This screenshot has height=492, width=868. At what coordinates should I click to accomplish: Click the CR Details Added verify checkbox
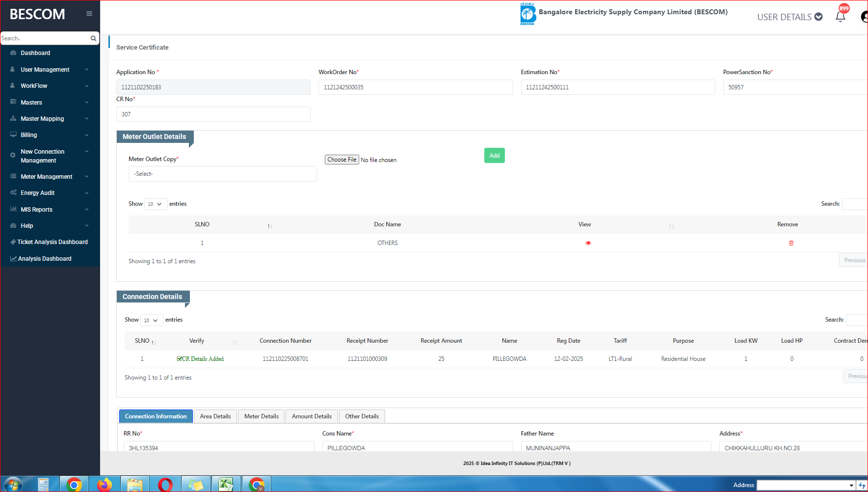tap(180, 359)
